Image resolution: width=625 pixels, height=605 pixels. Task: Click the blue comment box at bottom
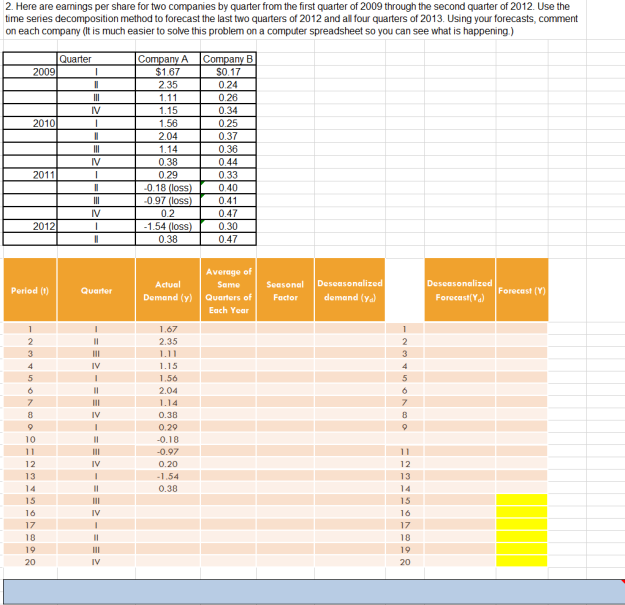314,592
